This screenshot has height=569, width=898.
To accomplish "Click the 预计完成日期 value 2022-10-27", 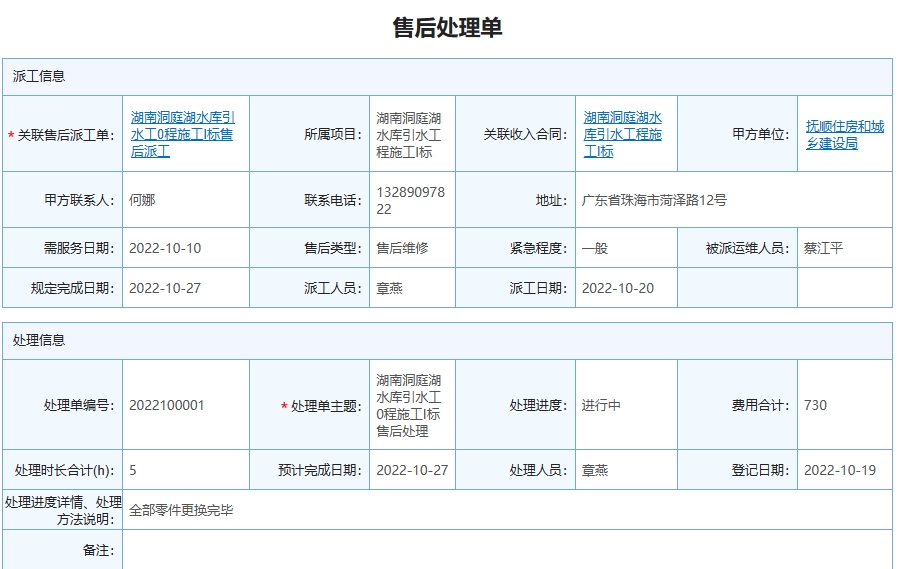I will click(412, 471).
